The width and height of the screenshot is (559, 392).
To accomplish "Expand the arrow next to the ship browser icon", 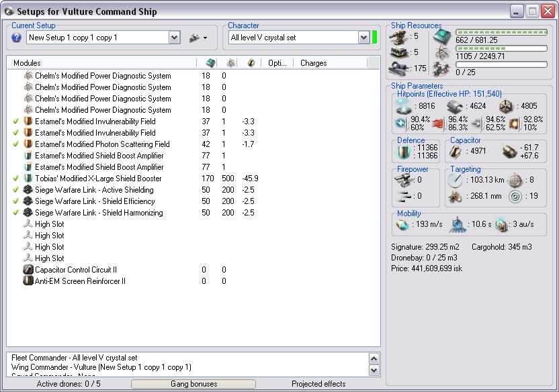I will click(x=206, y=38).
